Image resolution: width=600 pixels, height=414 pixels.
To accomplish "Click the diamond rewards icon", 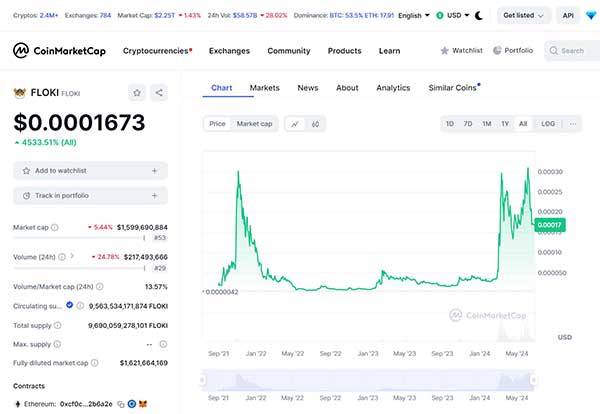I will click(591, 15).
